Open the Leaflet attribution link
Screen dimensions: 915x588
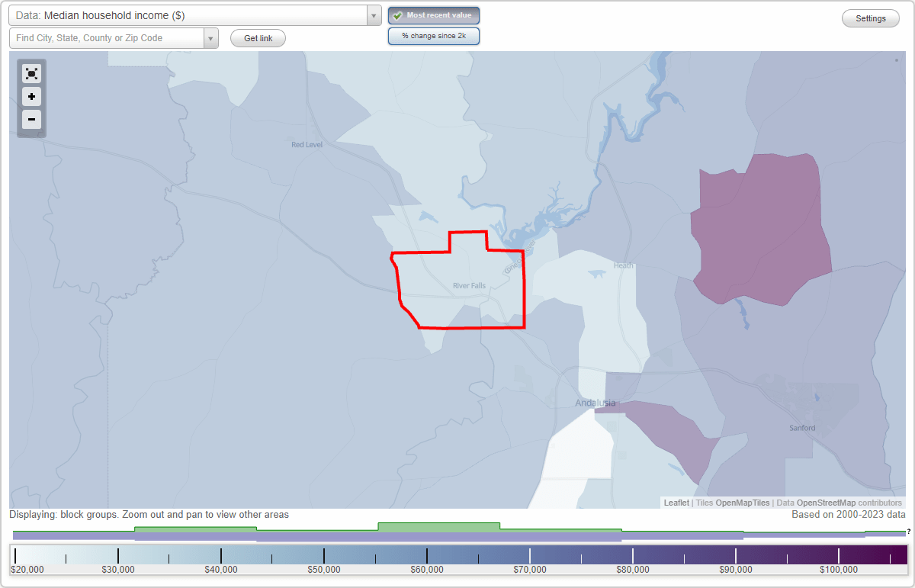pyautogui.click(x=676, y=503)
